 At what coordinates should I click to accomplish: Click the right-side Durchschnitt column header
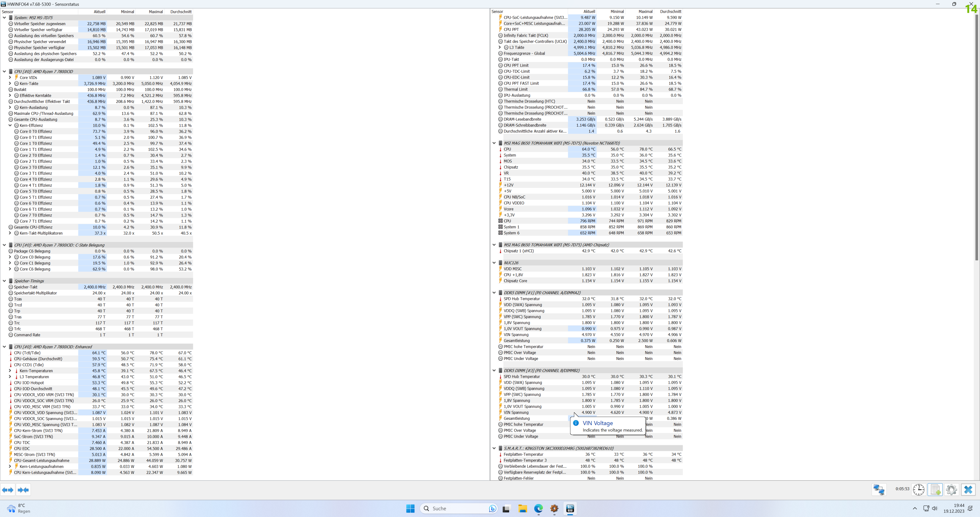tap(670, 11)
